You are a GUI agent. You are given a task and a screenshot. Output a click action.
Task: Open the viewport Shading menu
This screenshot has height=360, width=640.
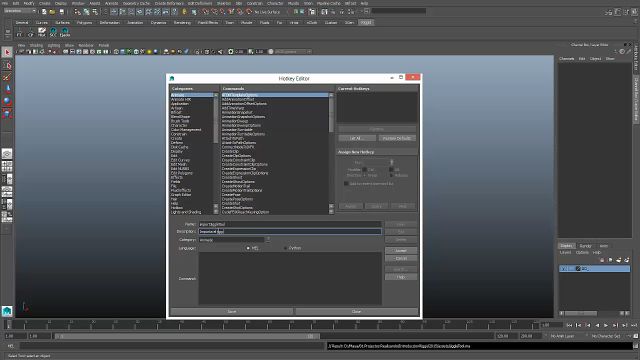[36, 45]
